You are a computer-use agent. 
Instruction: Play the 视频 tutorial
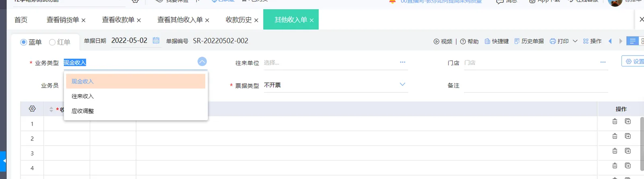click(x=443, y=41)
